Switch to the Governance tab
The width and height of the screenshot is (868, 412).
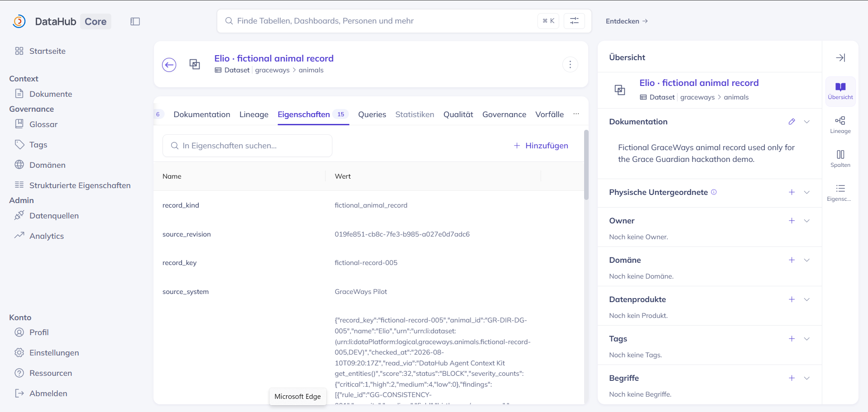(x=504, y=114)
